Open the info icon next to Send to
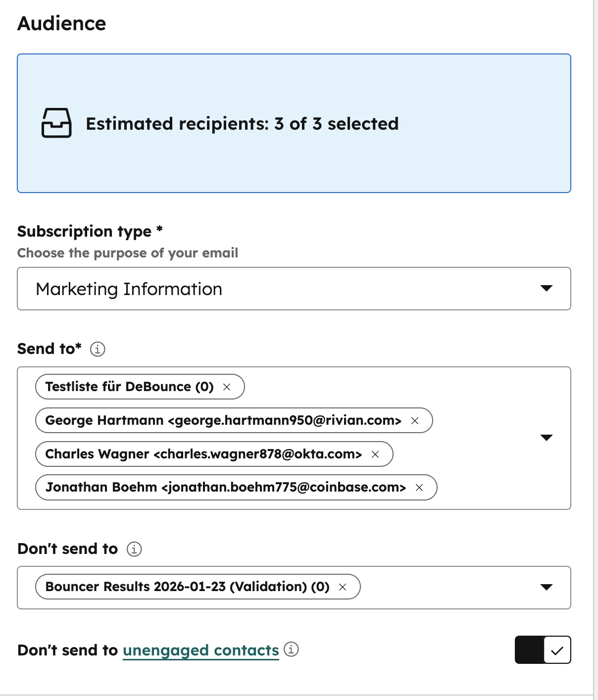Screen dimensions: 598x700 98,349
